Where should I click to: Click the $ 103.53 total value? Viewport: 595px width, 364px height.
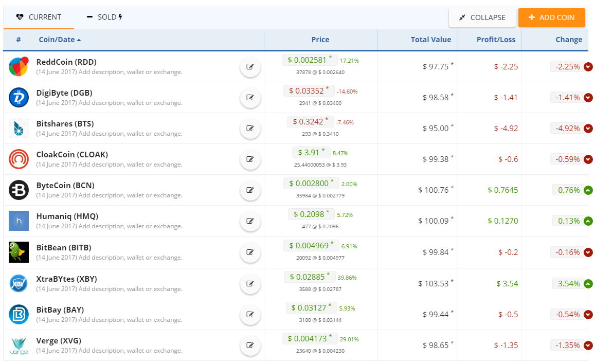434,284
